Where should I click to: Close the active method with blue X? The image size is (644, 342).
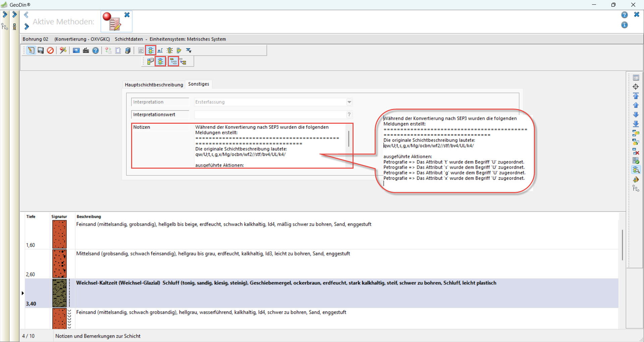pos(127,15)
